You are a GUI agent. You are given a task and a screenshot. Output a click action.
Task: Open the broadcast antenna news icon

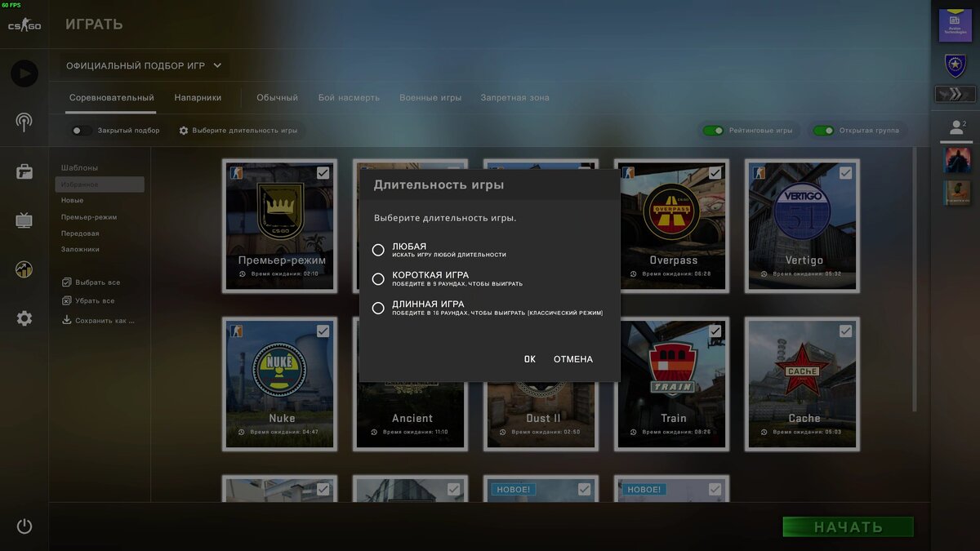click(x=24, y=122)
